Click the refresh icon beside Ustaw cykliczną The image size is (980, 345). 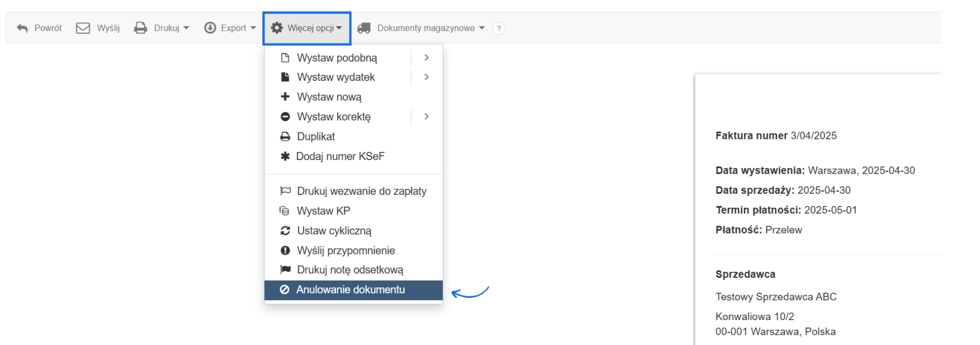[285, 231]
